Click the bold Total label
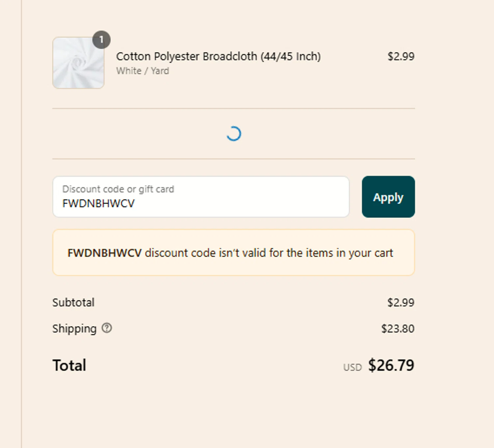 69,365
